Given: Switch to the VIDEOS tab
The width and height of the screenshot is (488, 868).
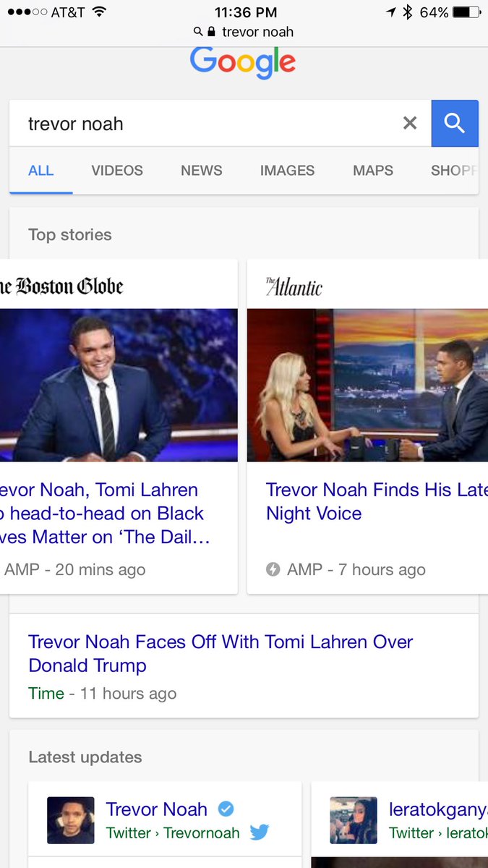Looking at the screenshot, I should 117,171.
